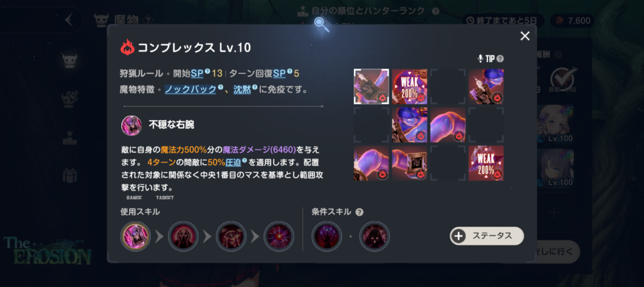The image size is (644, 287).
Task: Expand the ステータス button
Action: click(x=487, y=235)
